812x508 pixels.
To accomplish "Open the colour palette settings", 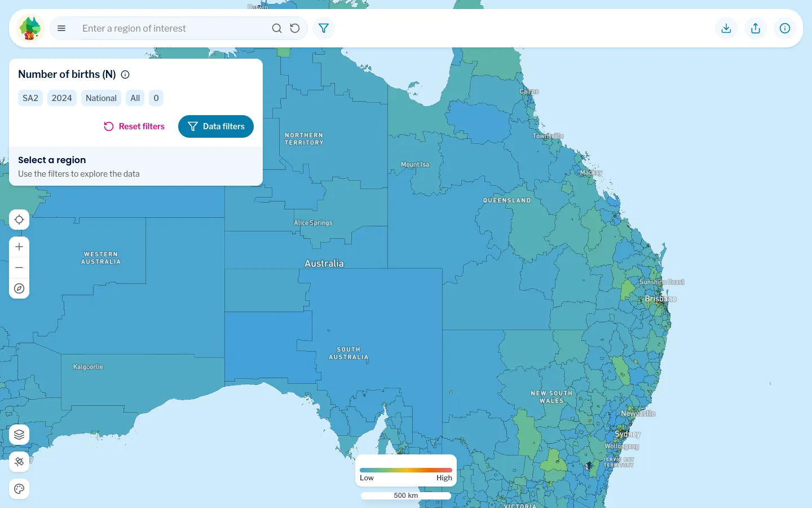I will point(19,489).
